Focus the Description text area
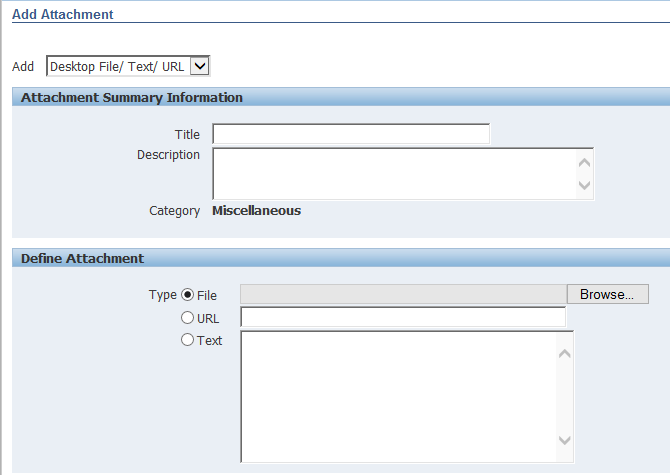The image size is (670, 475). pos(394,173)
